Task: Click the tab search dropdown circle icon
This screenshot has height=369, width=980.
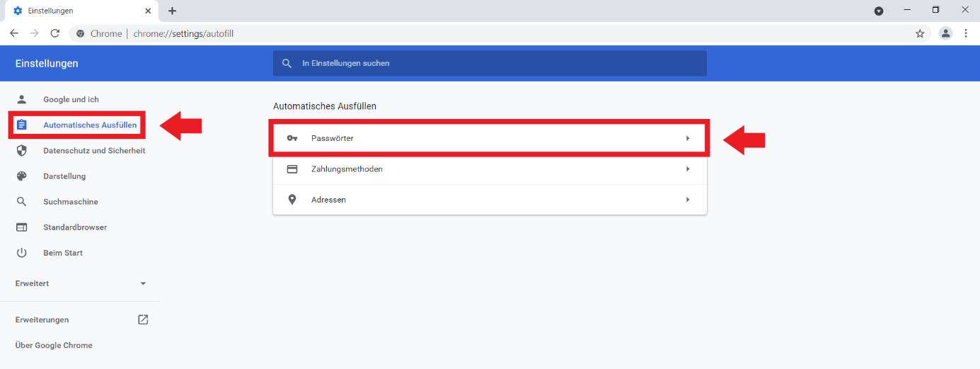Action: [879, 11]
